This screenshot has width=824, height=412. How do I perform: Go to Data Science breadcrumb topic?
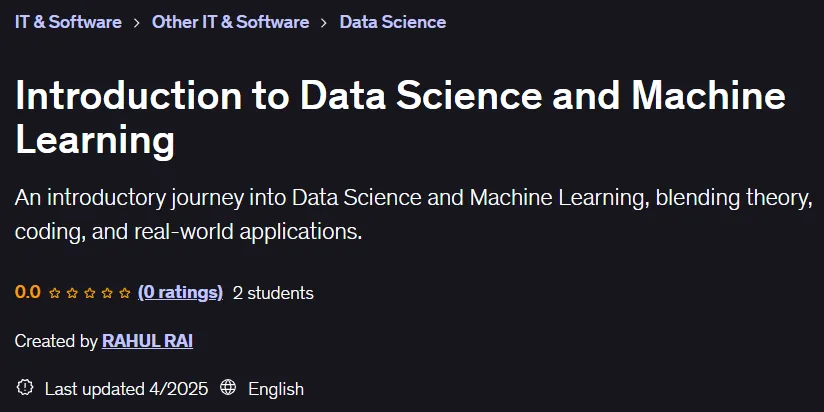[x=393, y=22]
